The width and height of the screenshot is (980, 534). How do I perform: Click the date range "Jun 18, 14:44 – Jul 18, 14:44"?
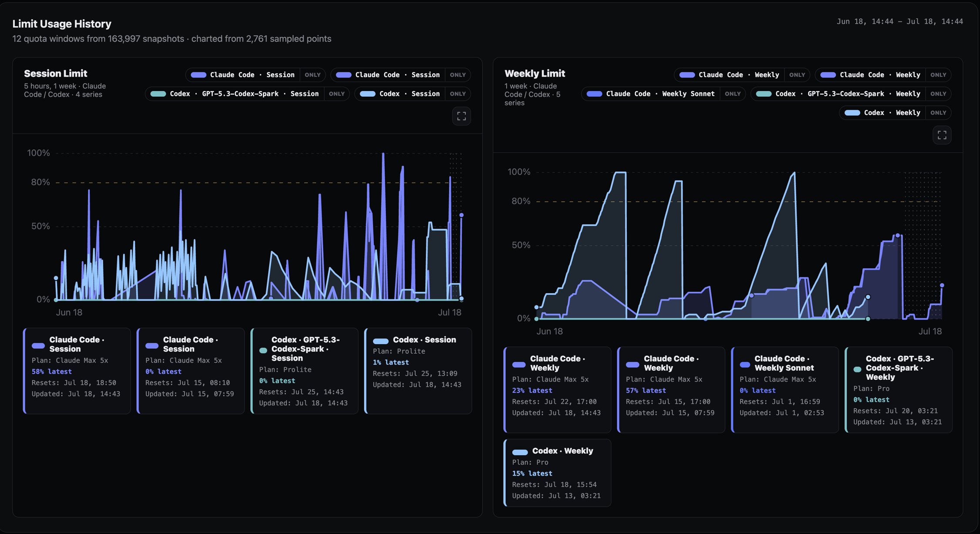click(x=899, y=21)
